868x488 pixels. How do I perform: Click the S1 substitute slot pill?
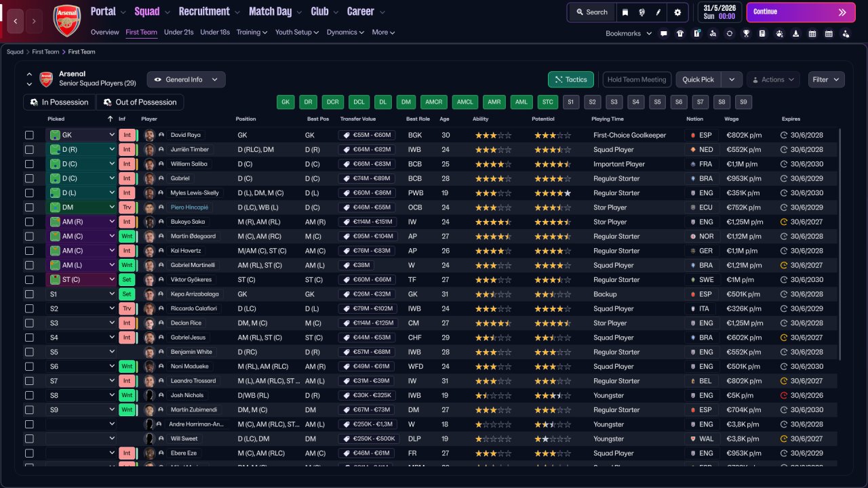571,102
